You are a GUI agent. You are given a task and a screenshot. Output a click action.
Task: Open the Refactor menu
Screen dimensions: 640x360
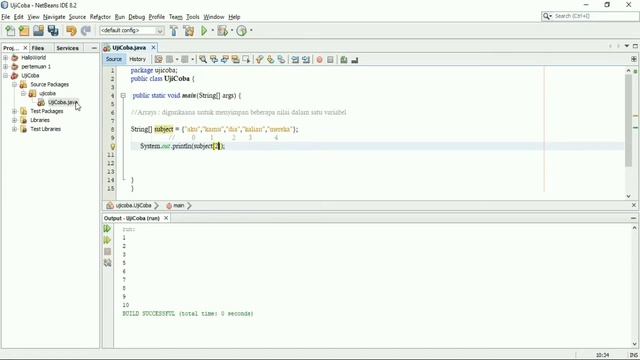tap(100, 17)
